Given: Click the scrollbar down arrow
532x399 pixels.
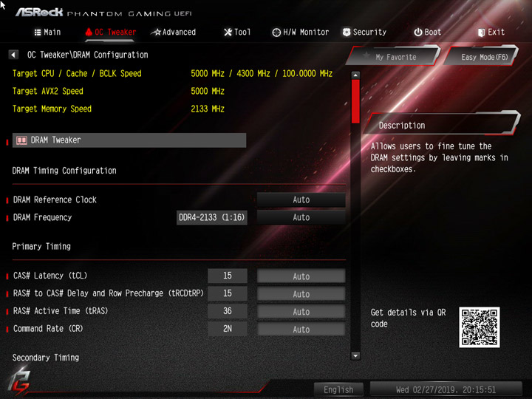Looking at the screenshot, I should point(355,356).
